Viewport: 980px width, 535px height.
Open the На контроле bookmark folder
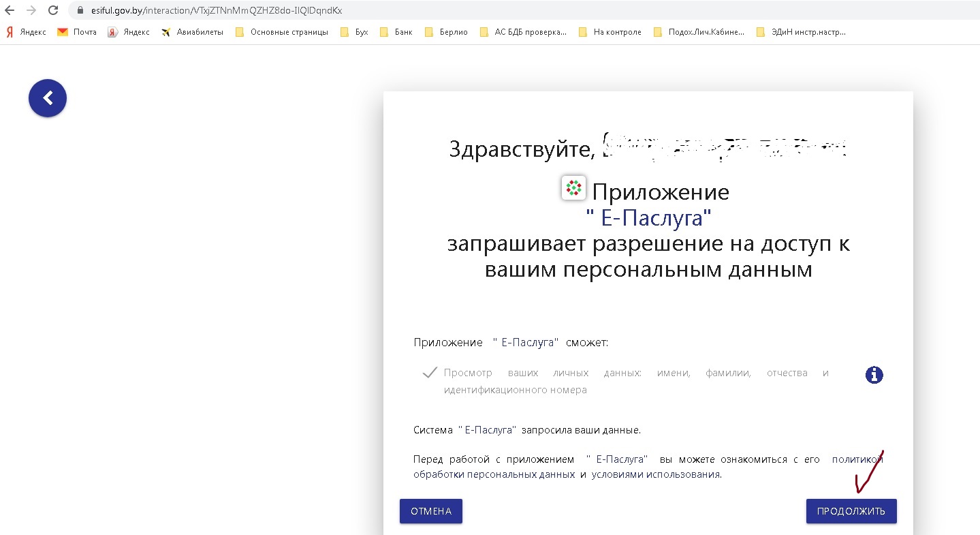(x=610, y=32)
